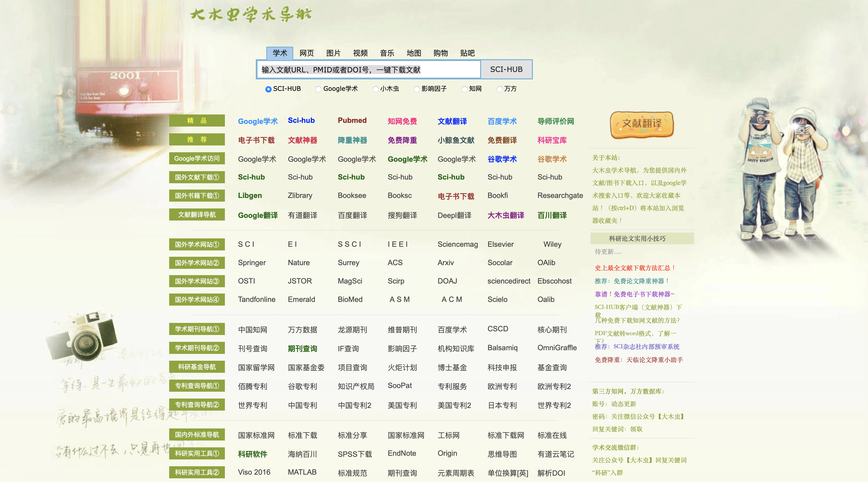Open the Elsevier link
This screenshot has height=482, width=868.
tap(500, 244)
